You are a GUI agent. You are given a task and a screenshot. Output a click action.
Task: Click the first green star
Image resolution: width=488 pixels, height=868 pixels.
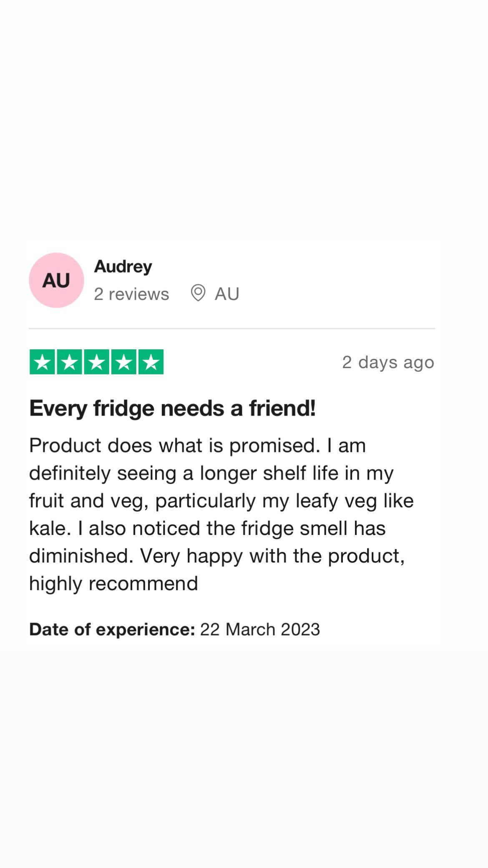tap(42, 362)
